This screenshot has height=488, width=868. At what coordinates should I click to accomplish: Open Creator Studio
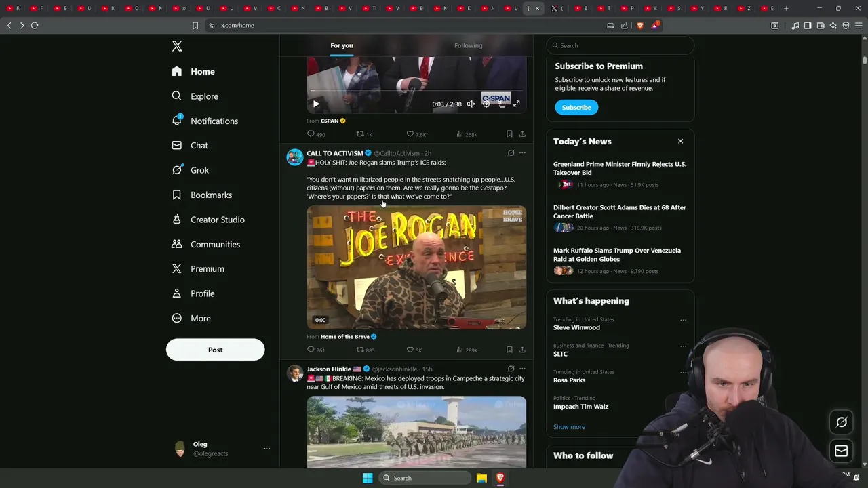pos(208,220)
